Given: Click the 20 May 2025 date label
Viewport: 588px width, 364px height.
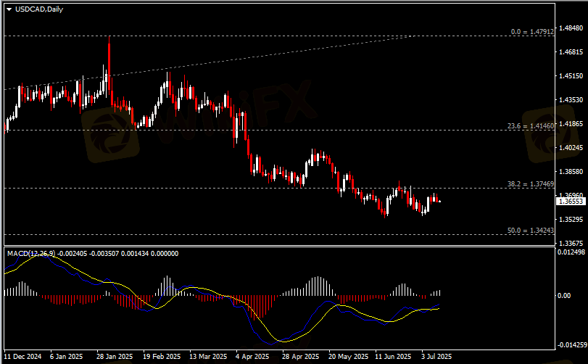Looking at the screenshot, I should (x=348, y=357).
